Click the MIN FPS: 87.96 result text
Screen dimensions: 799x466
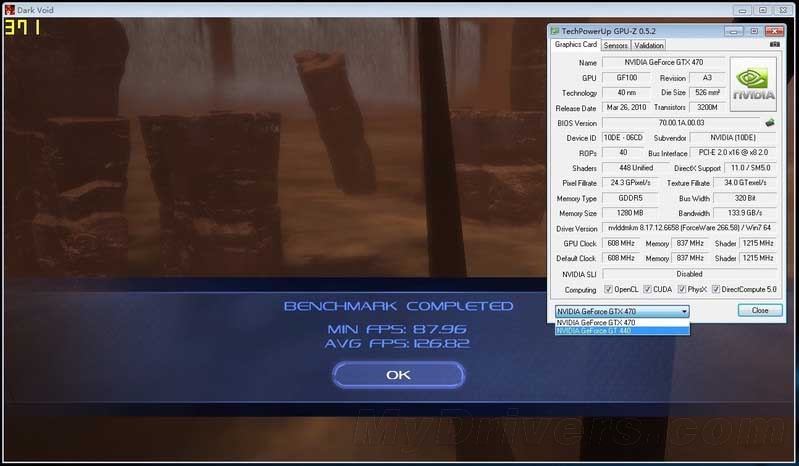pos(397,329)
